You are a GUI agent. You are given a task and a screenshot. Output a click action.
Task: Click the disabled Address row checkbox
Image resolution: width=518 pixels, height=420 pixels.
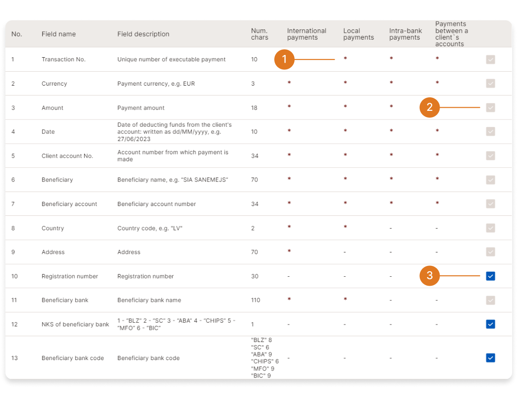(491, 252)
